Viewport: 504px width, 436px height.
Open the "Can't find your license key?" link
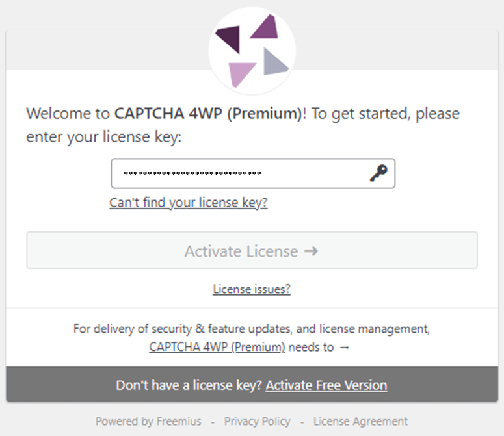click(189, 203)
